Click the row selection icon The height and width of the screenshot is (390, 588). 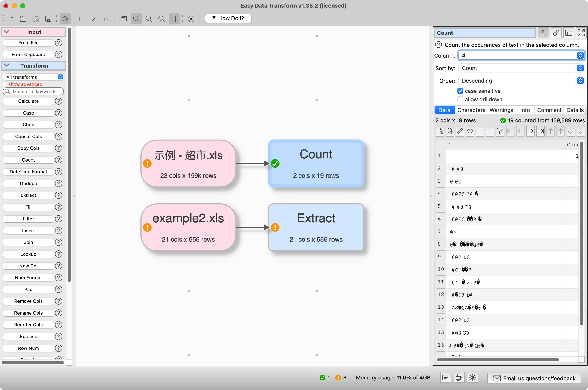tap(490, 131)
